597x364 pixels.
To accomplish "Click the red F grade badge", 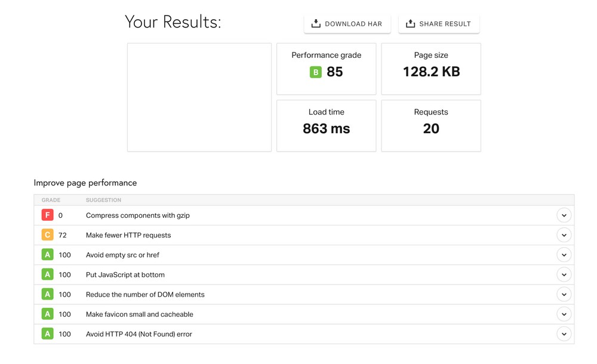I will coord(47,214).
